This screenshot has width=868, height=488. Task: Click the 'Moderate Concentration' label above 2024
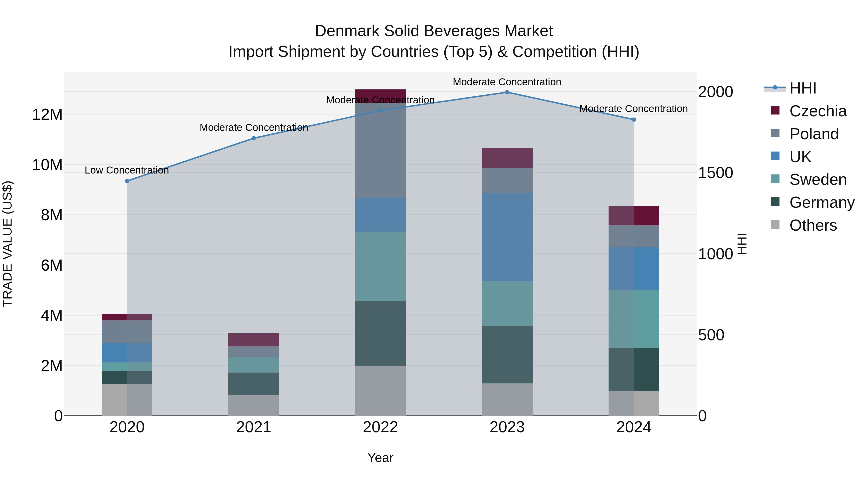tap(634, 109)
